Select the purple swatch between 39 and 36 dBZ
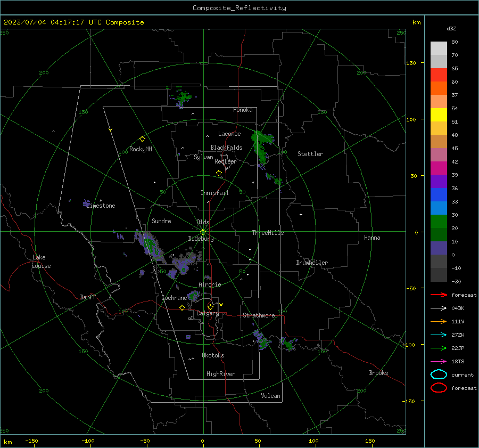 [439, 181]
